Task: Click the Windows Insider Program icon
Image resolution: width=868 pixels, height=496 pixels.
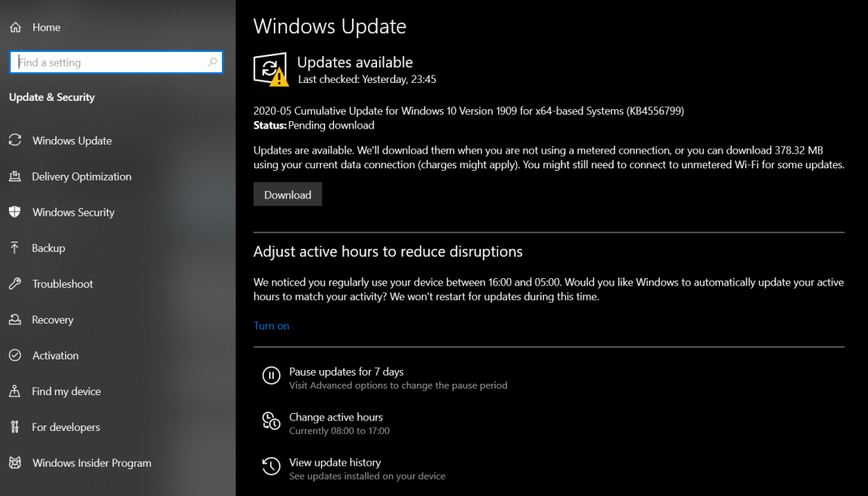Action: (15, 463)
